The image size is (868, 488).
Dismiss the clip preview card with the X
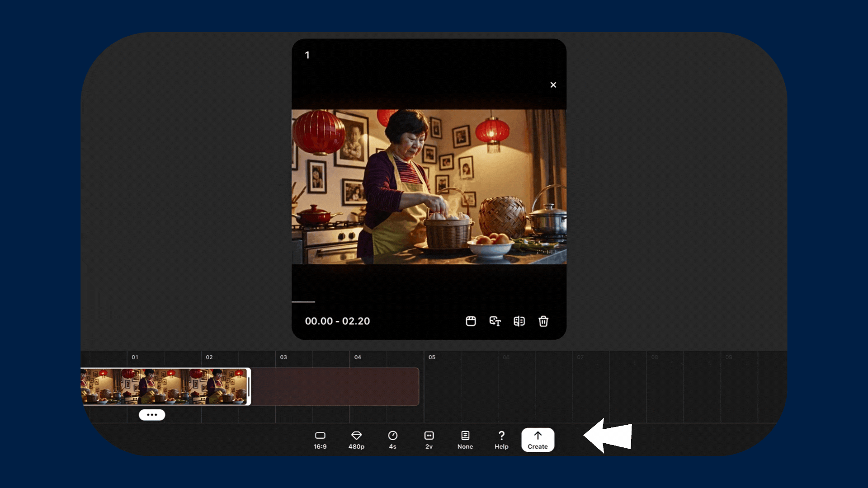tap(553, 84)
